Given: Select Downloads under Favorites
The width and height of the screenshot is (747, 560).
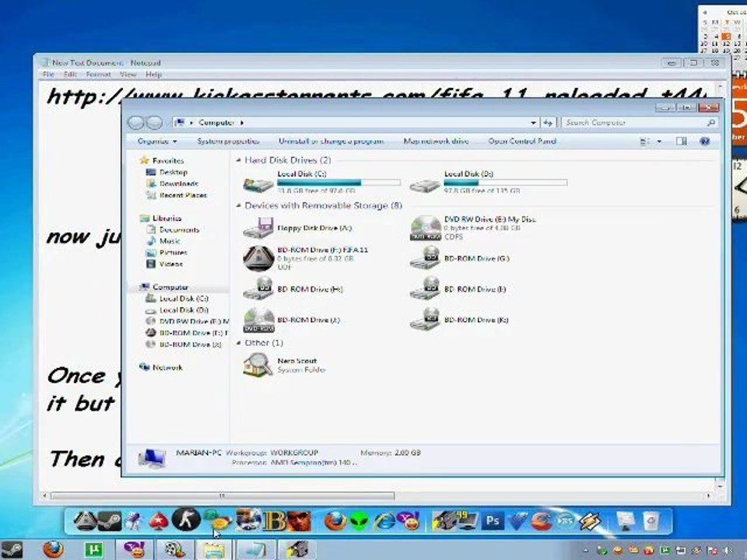Looking at the screenshot, I should [179, 184].
